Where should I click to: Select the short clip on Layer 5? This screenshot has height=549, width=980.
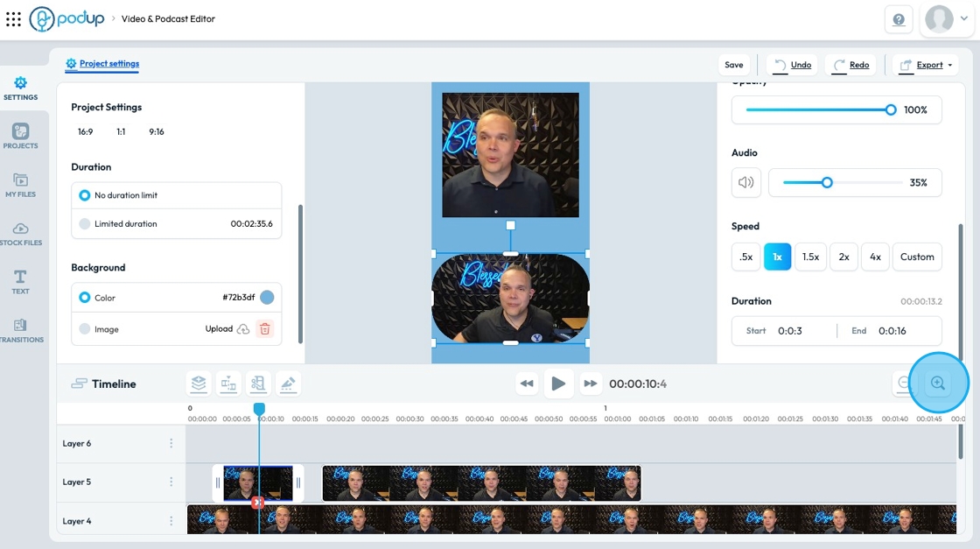(x=258, y=483)
